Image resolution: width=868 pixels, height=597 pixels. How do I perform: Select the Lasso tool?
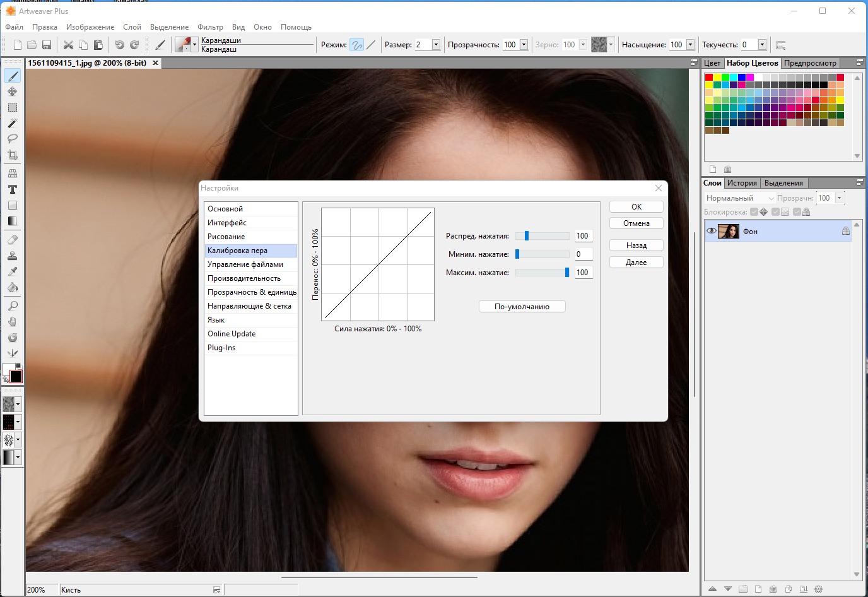click(x=12, y=139)
